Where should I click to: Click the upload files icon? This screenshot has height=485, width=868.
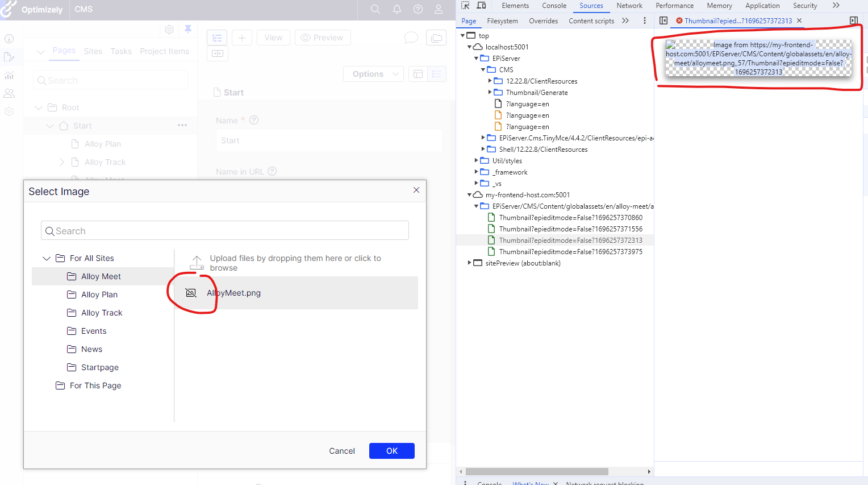click(197, 263)
